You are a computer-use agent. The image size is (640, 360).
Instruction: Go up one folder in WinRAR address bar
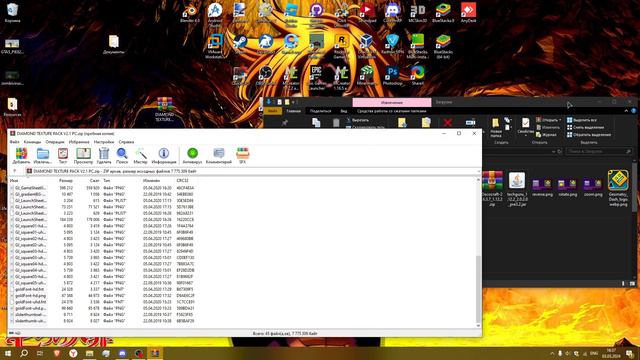pyautogui.click(x=15, y=171)
